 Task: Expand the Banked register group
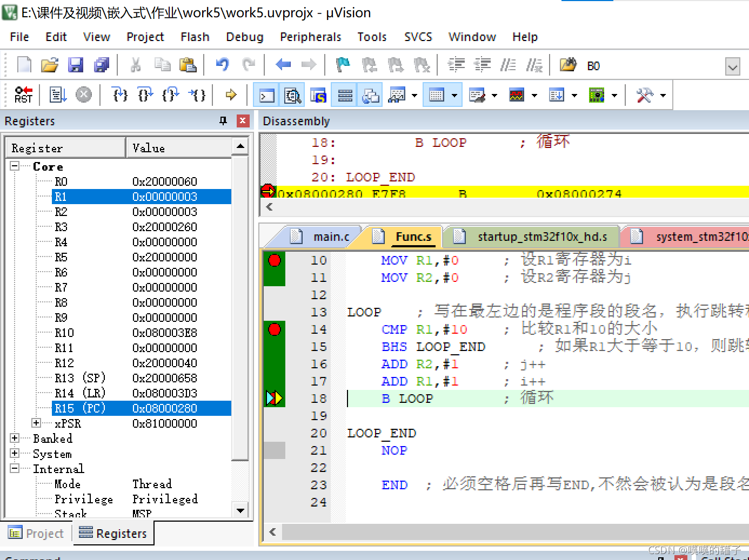15,438
